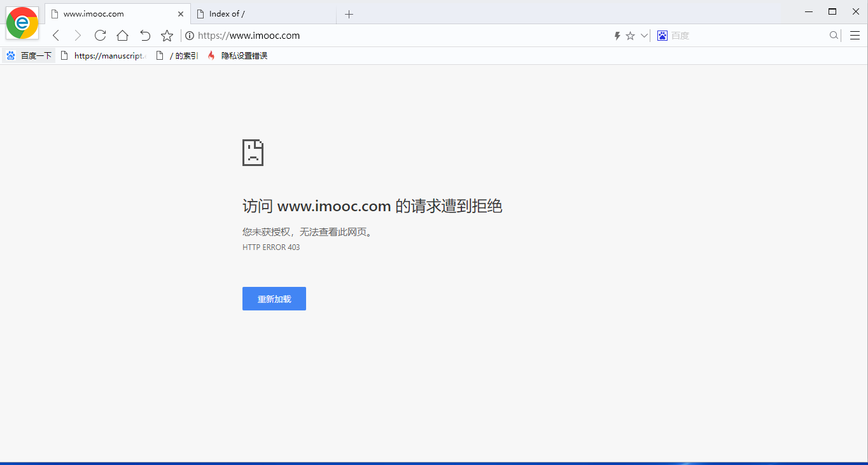Open a new tab with the plus button
The width and height of the screenshot is (868, 465).
tap(349, 13)
